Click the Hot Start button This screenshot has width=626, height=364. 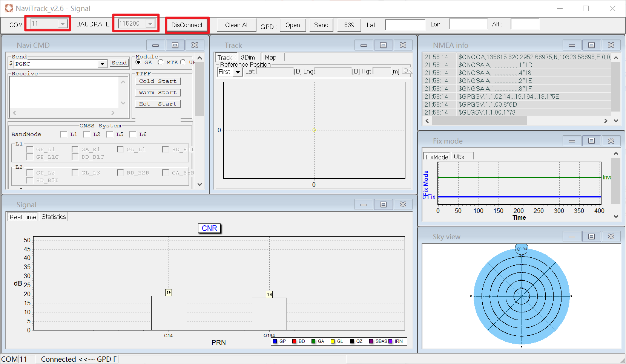(x=158, y=104)
